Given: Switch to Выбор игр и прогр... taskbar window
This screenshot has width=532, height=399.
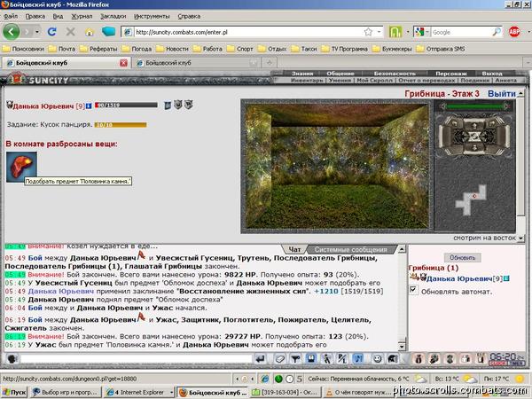Looking at the screenshot, I should 65,392.
